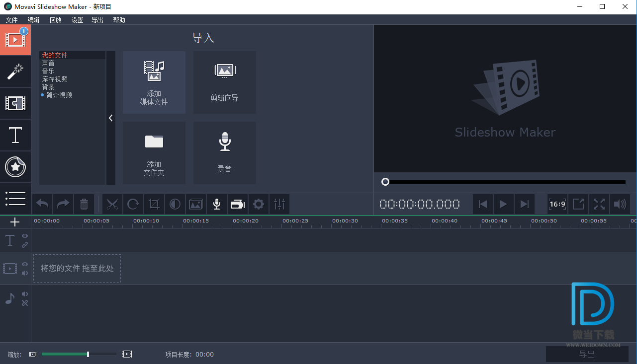Open the 导出 menu in menu bar
Image resolution: width=637 pixels, height=364 pixels.
[97, 20]
